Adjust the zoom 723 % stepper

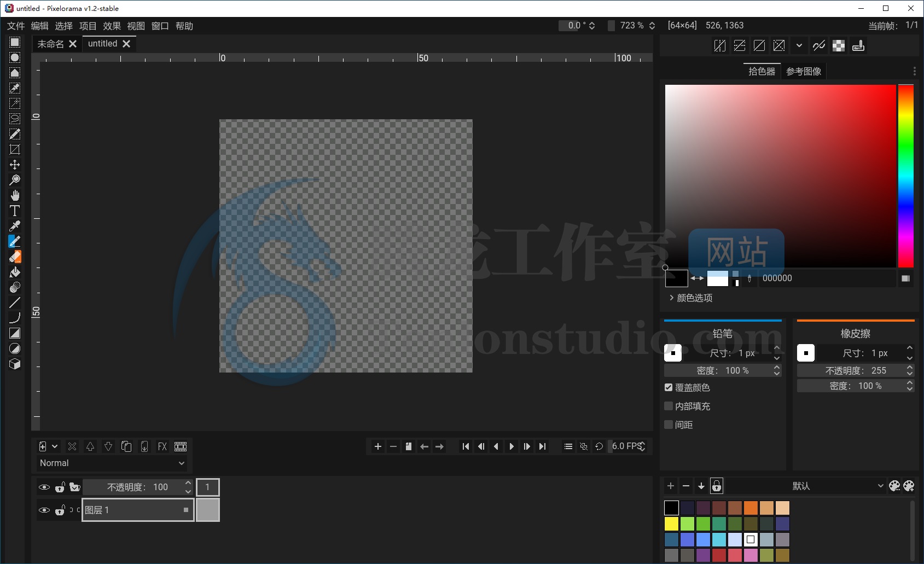coord(652,26)
